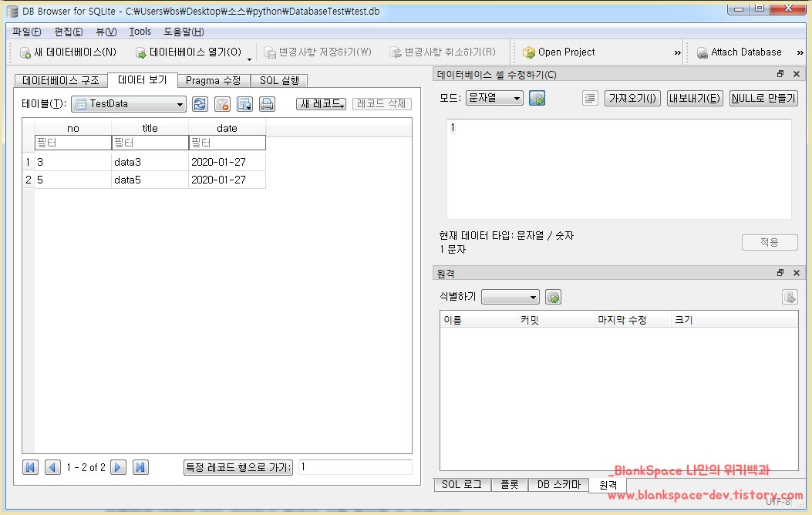Go to first record navigation icon
The image size is (812, 515).
[x=31, y=467]
